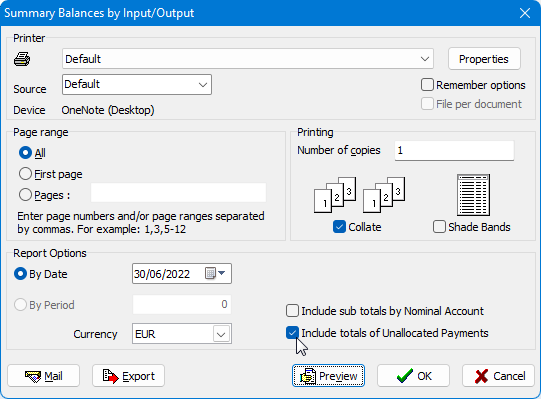Click the printer icon in Printer section

pos(22,59)
